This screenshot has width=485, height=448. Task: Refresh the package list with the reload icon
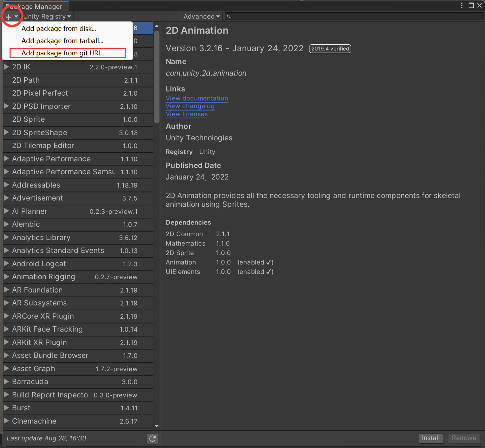pyautogui.click(x=152, y=439)
